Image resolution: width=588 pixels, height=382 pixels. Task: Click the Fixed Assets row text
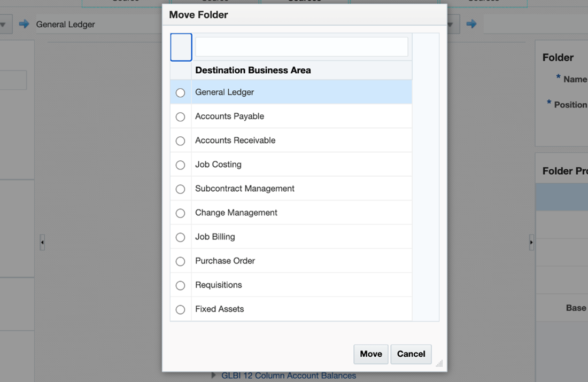[x=219, y=309]
